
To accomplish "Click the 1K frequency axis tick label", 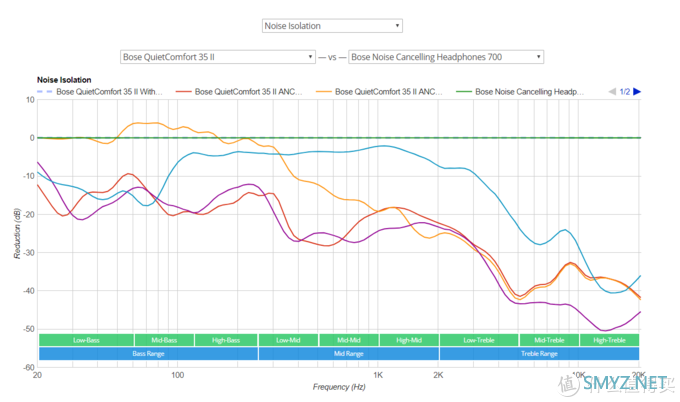I will [x=378, y=375].
